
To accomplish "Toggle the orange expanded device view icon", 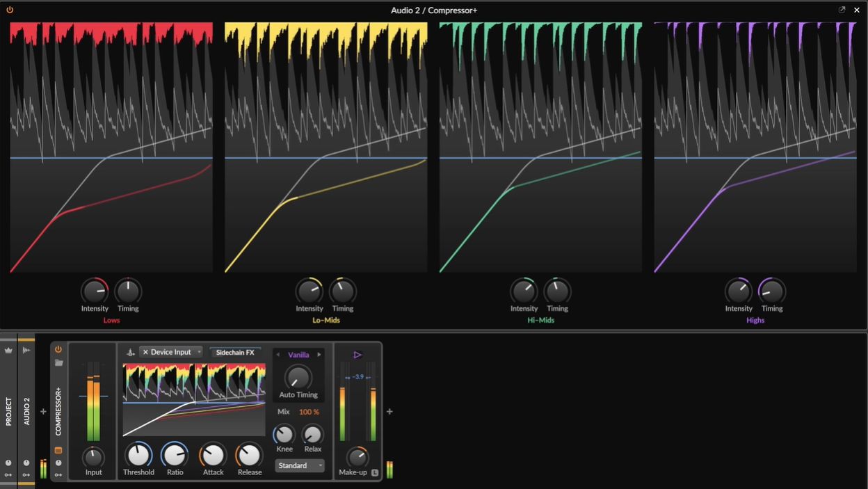I will (x=58, y=450).
